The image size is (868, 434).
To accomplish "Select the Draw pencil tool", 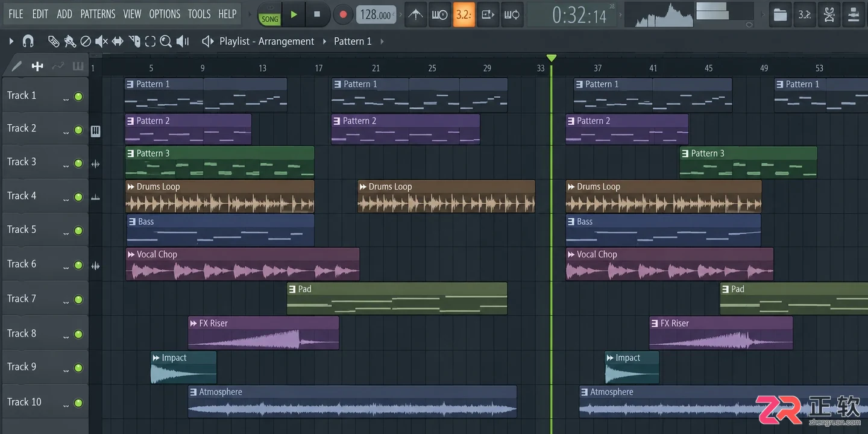I will 54,41.
